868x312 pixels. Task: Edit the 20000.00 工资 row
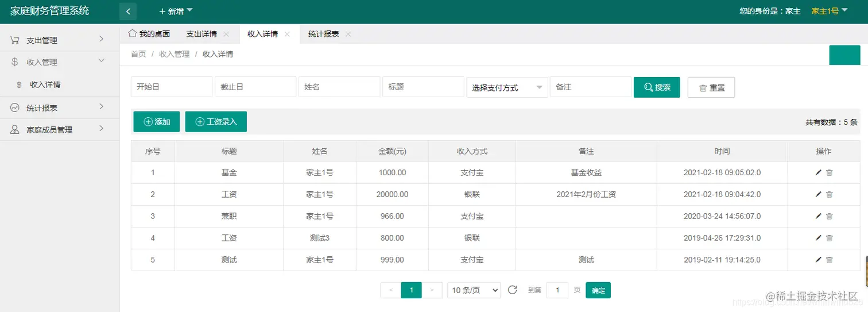[x=819, y=194]
